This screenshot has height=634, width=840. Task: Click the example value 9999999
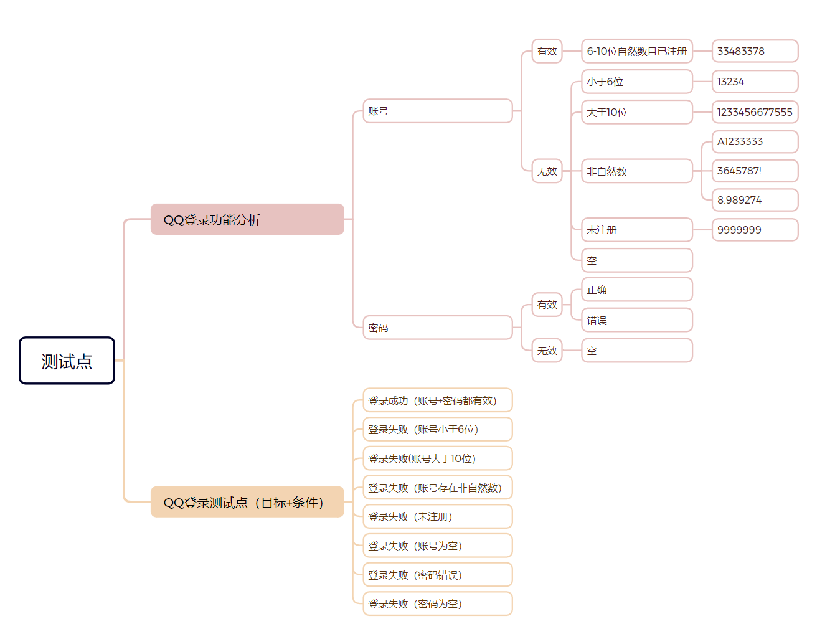pyautogui.click(x=755, y=230)
